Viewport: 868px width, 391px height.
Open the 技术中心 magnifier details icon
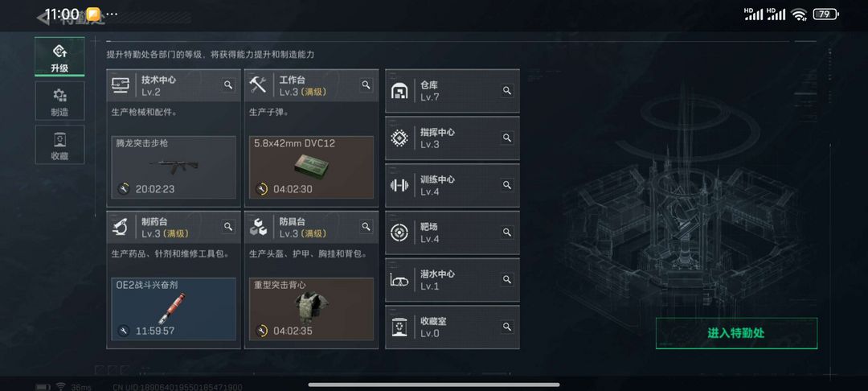(x=228, y=84)
